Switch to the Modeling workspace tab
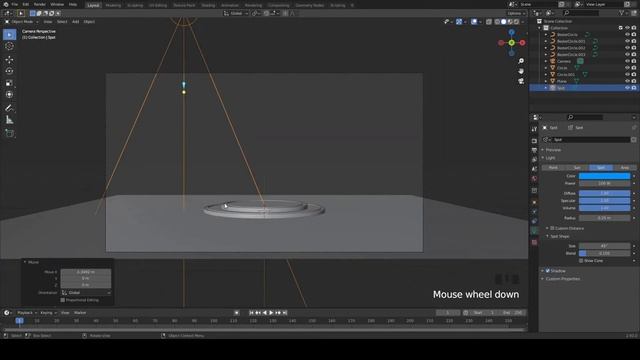The height and width of the screenshot is (360, 640). click(113, 5)
